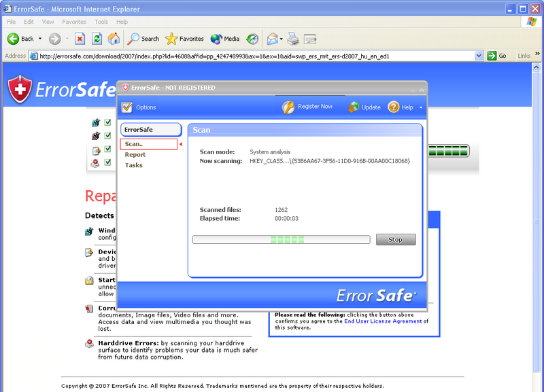The image size is (544, 392).
Task: Click the teal registry cube icon beside the top checkbox
Action: click(x=96, y=122)
